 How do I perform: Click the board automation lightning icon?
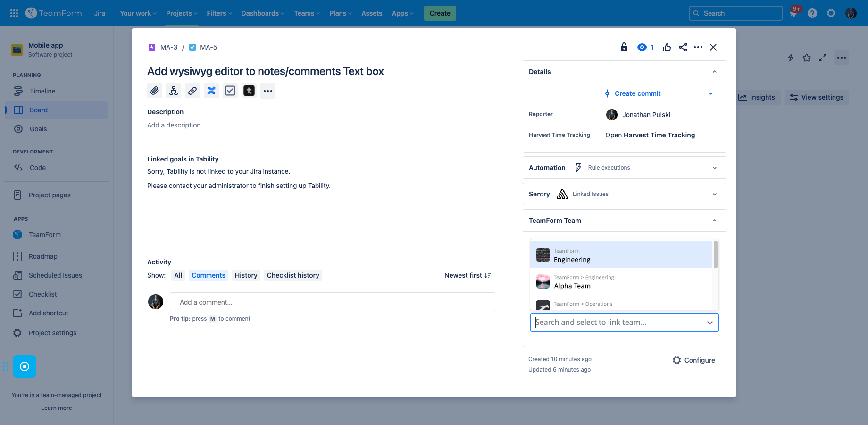[x=791, y=58]
